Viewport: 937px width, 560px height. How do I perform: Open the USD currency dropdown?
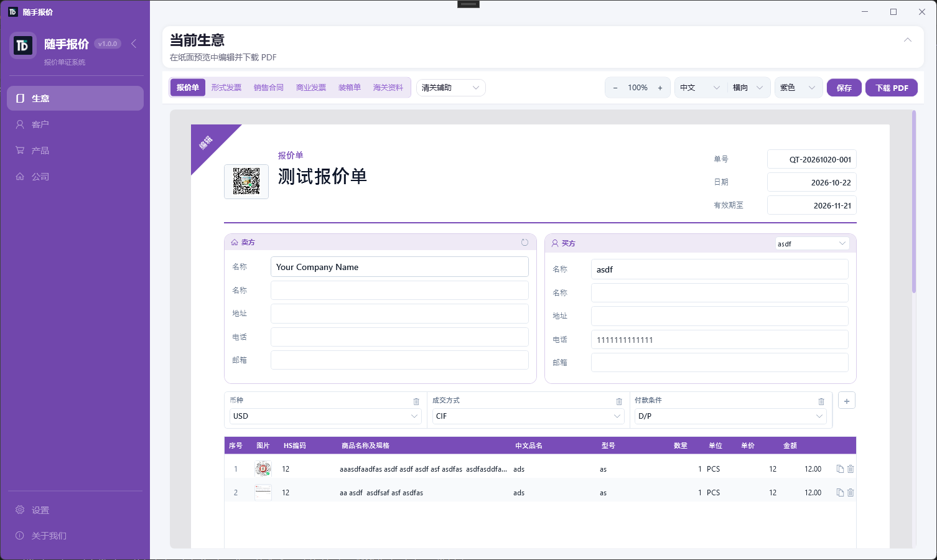325,416
